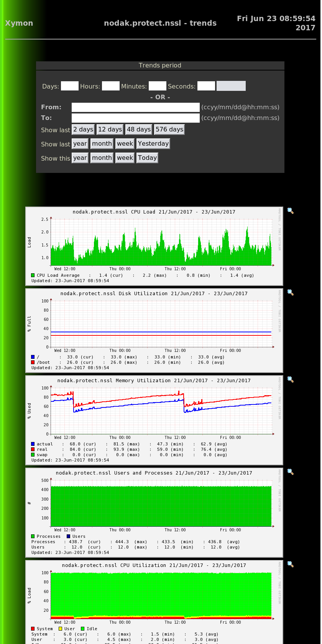Select Show this week
The image size is (322, 644).
[125, 158]
